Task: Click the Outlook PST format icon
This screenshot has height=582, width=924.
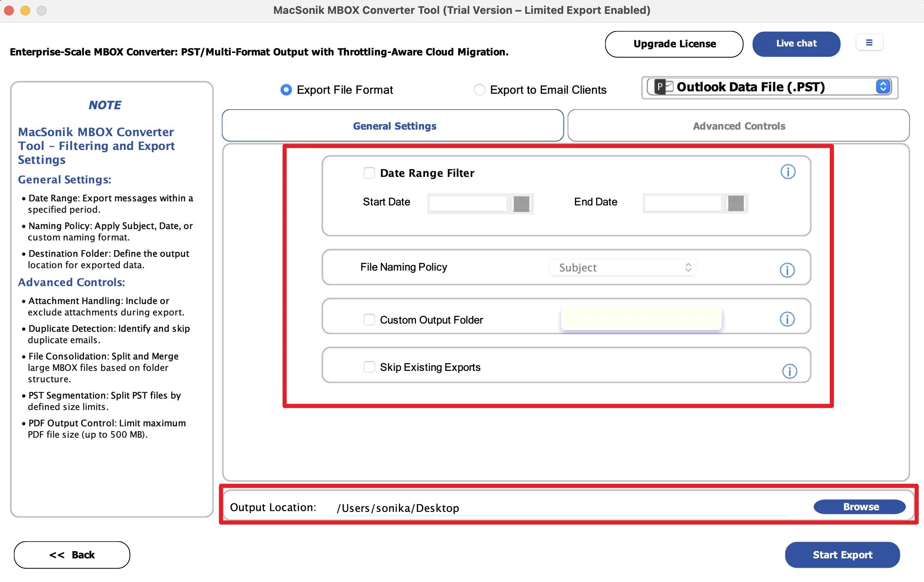Action: tap(663, 87)
